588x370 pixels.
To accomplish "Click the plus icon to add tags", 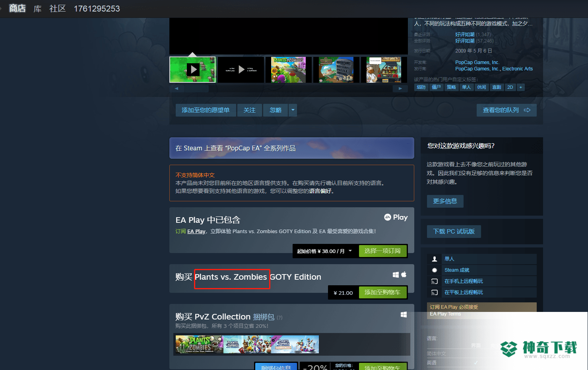I will click(x=521, y=87).
